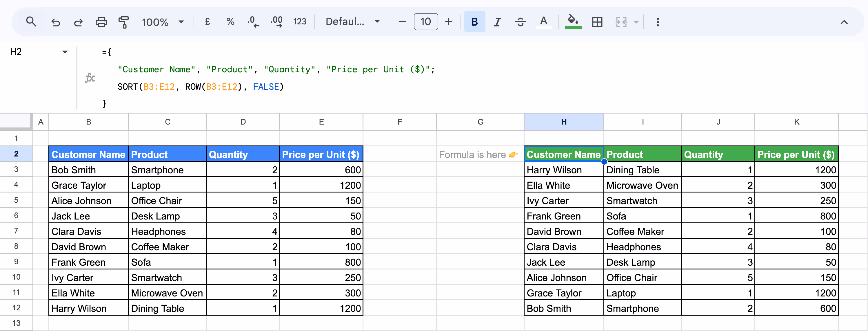Open more number formats with 123 icon
This screenshot has height=331, width=868.
tap(300, 21)
